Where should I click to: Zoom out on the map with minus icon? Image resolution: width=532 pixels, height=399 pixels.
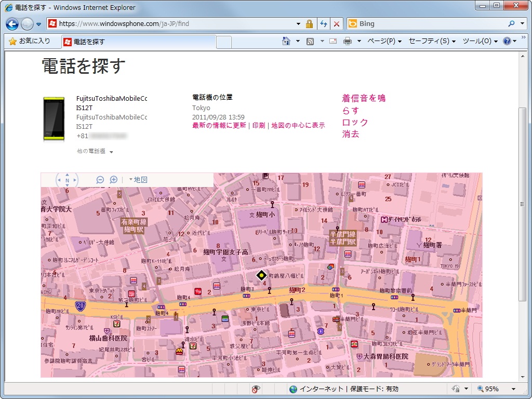coord(100,180)
